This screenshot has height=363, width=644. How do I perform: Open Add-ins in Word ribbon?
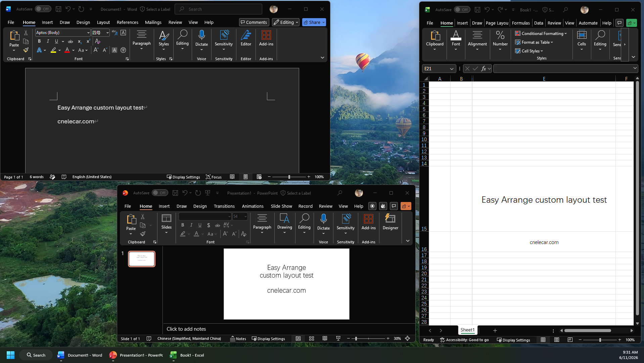click(x=266, y=38)
